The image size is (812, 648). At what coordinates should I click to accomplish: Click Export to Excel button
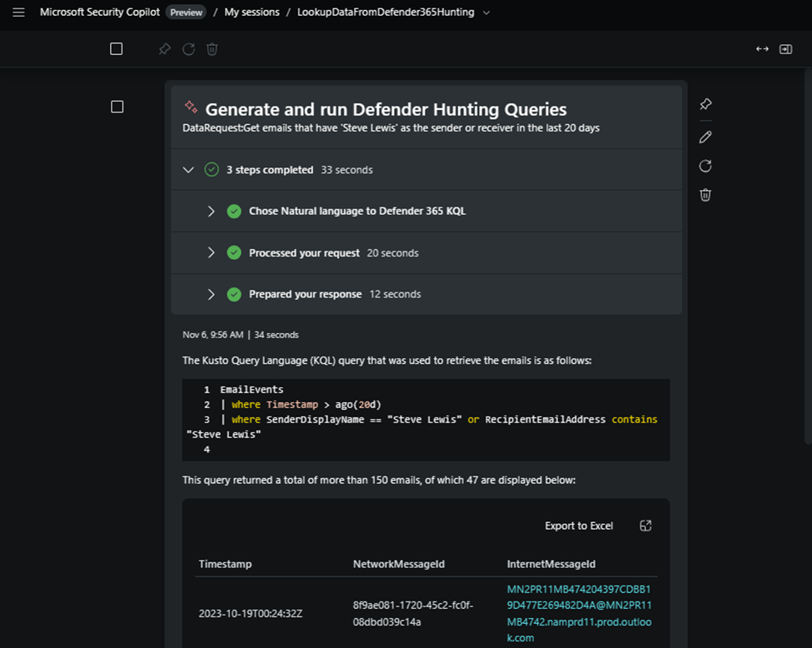579,526
